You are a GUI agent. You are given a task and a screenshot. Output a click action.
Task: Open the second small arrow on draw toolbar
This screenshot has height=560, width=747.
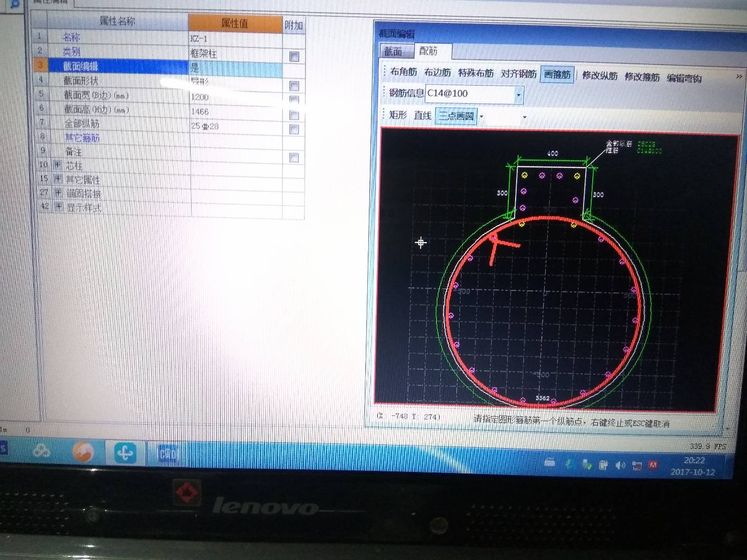coord(524,117)
